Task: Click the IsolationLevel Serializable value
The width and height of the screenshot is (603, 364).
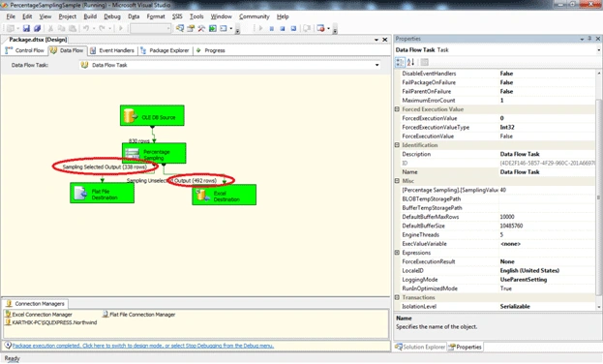Action: 547,307
